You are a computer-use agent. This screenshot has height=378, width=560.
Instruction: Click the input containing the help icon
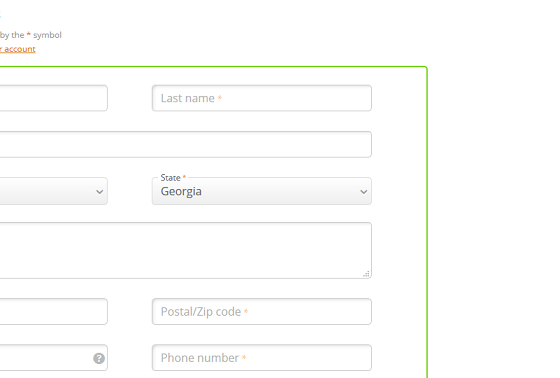point(54,358)
